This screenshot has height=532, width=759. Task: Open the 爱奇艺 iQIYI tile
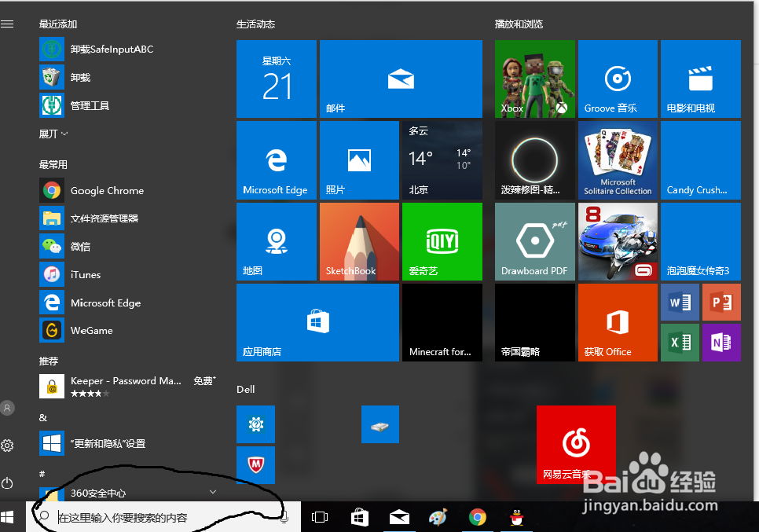pos(442,241)
